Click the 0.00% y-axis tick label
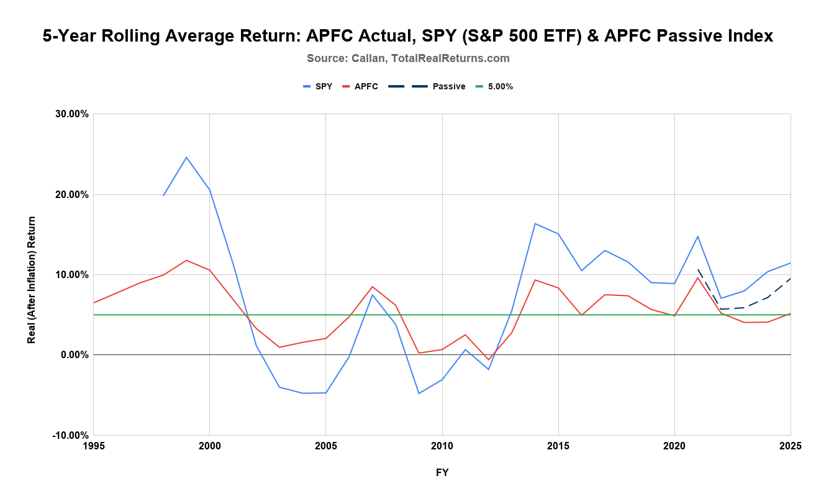The width and height of the screenshot is (816, 504). coord(74,355)
